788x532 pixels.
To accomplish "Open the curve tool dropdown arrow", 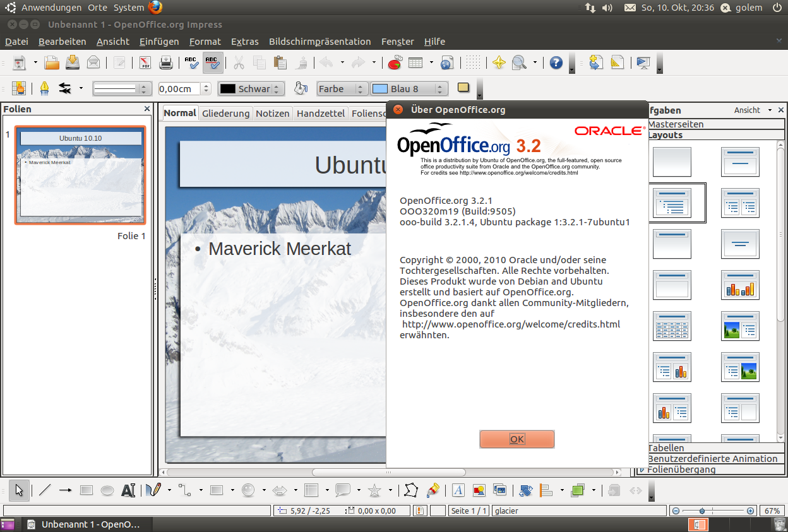I will coord(169,490).
